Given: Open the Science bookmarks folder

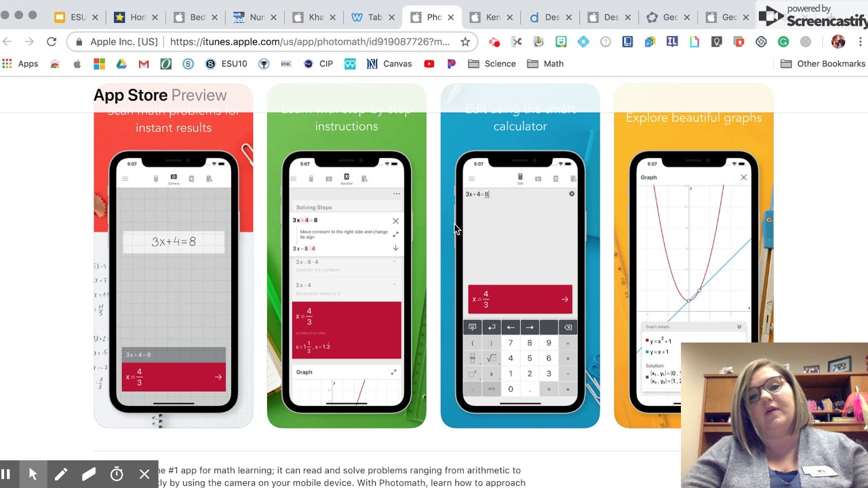Looking at the screenshot, I should click(492, 64).
